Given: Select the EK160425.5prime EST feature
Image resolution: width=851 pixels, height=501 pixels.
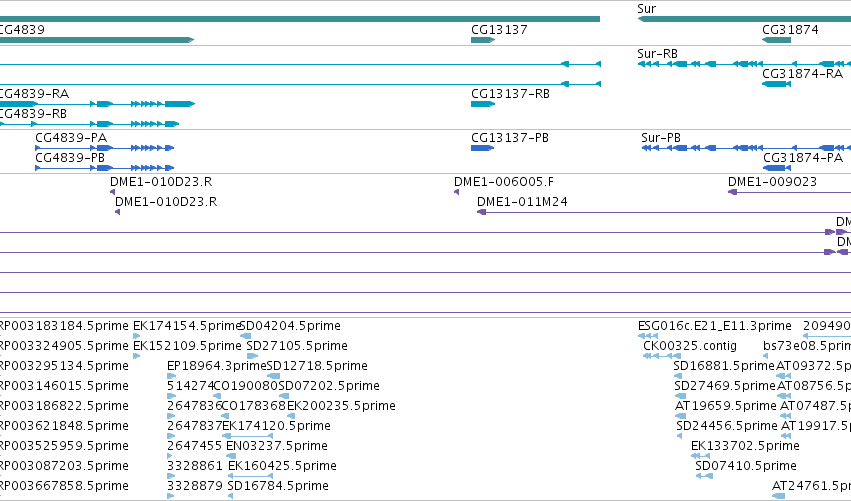Looking at the screenshot, I should pos(250,475).
